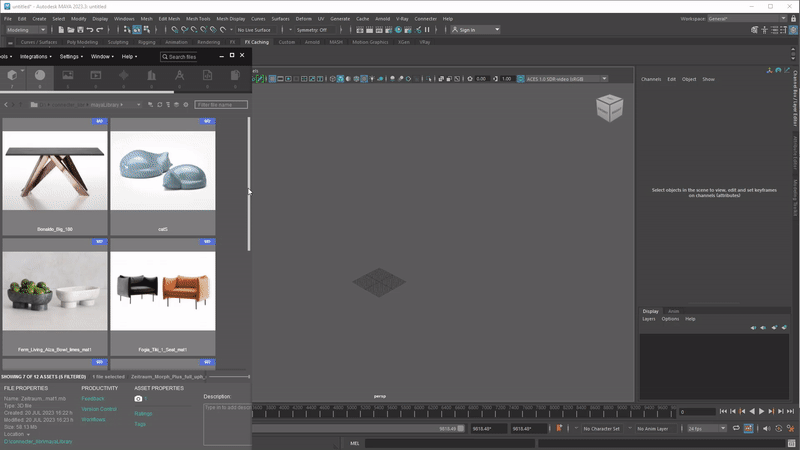Screen dimensions: 800x450
Task: Open the Workspace General dropdown
Action: pyautogui.click(x=747, y=18)
